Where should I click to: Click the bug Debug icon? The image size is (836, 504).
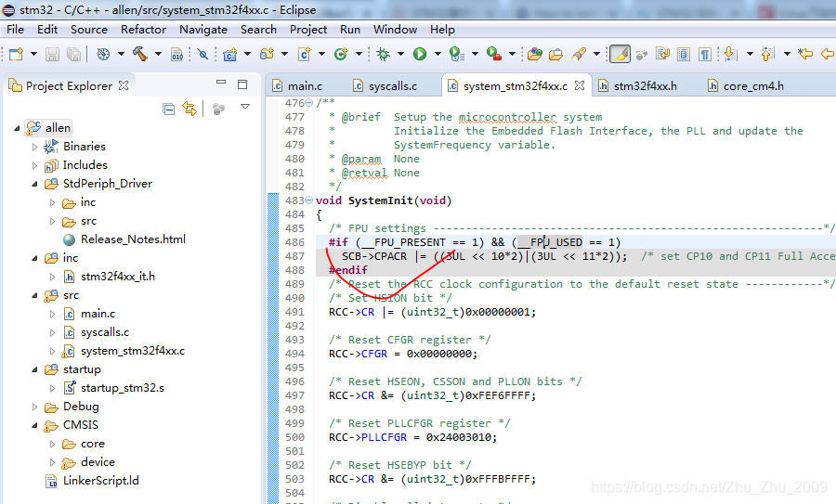pyautogui.click(x=384, y=54)
